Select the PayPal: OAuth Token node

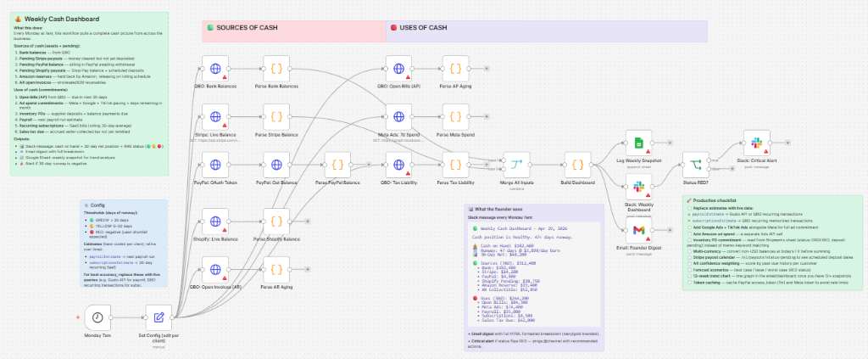[215, 165]
